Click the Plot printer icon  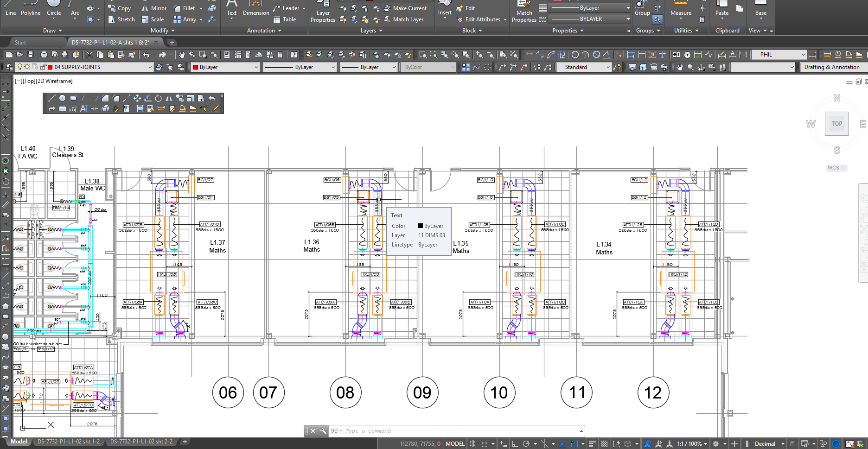pyautogui.click(x=44, y=55)
